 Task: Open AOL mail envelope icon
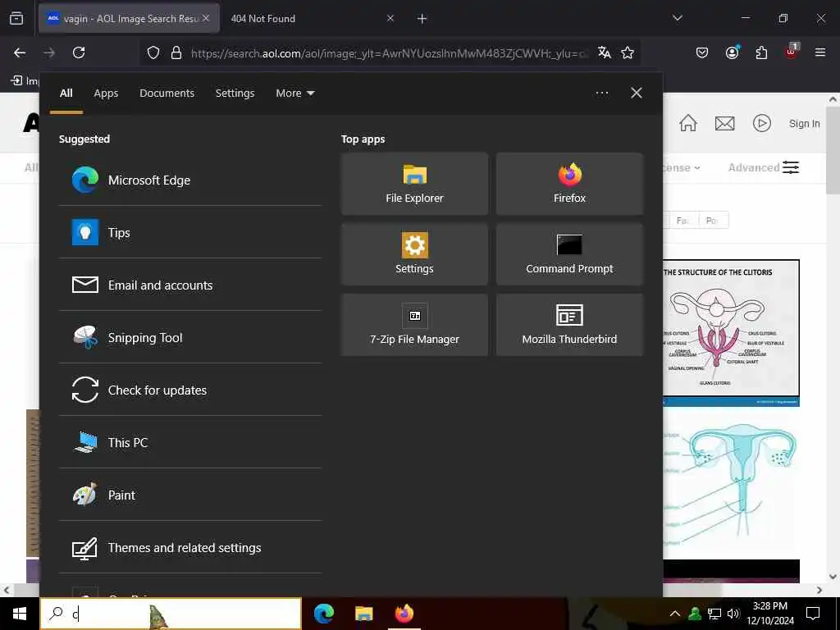click(725, 124)
